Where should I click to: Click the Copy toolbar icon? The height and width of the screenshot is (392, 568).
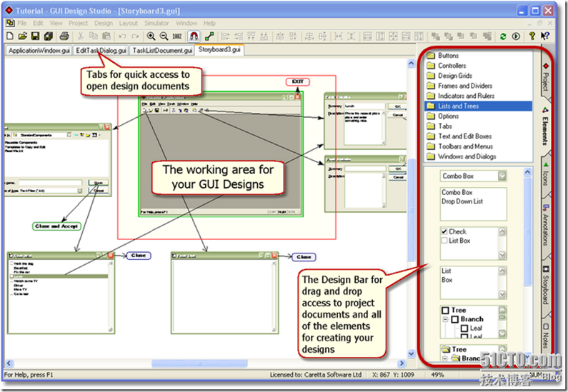click(94, 36)
